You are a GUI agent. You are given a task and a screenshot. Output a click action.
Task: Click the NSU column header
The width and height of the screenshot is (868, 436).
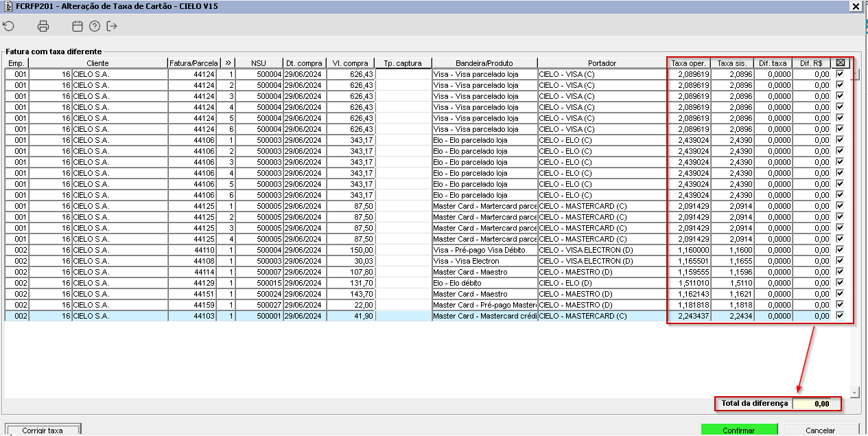[x=259, y=63]
